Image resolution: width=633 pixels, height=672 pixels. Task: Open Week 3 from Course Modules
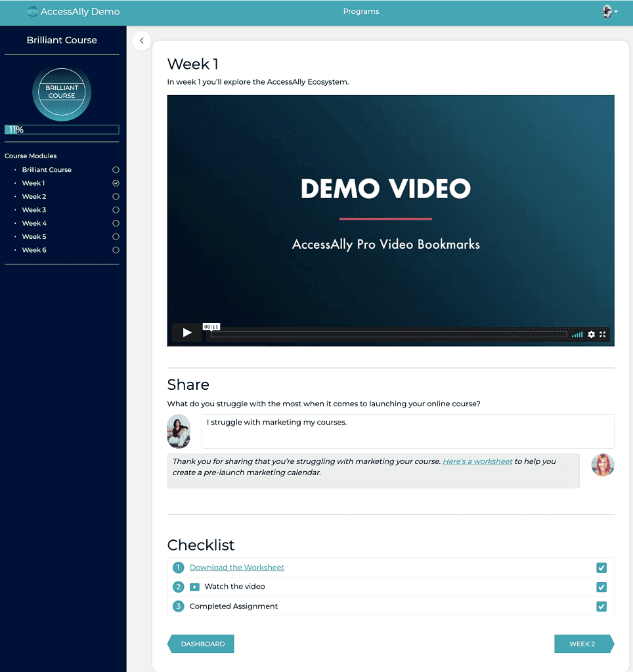[33, 209]
